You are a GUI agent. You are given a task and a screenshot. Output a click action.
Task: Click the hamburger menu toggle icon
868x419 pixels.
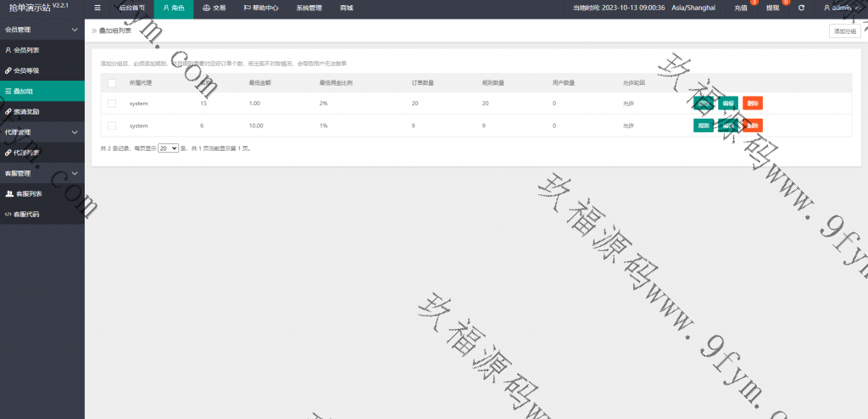97,8
